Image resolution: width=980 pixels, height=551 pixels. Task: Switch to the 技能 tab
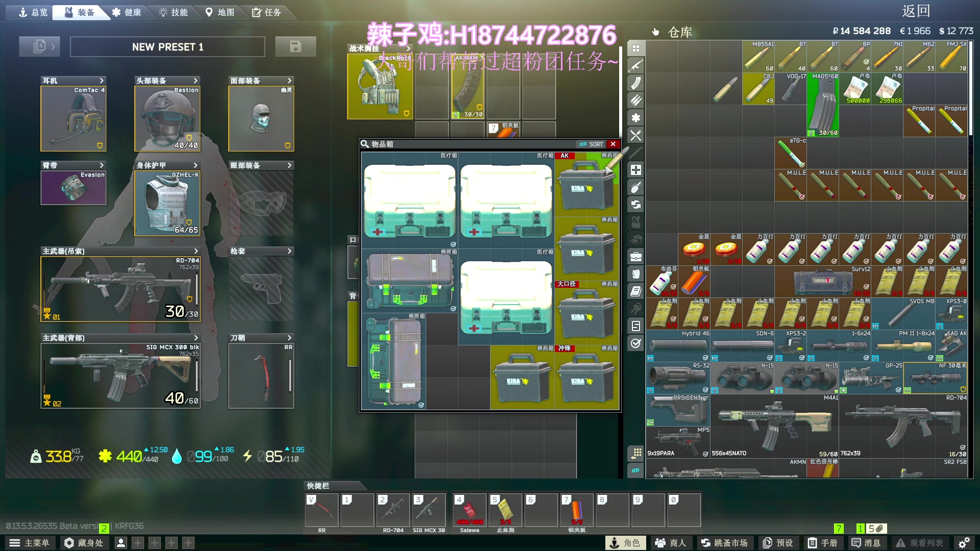point(174,12)
